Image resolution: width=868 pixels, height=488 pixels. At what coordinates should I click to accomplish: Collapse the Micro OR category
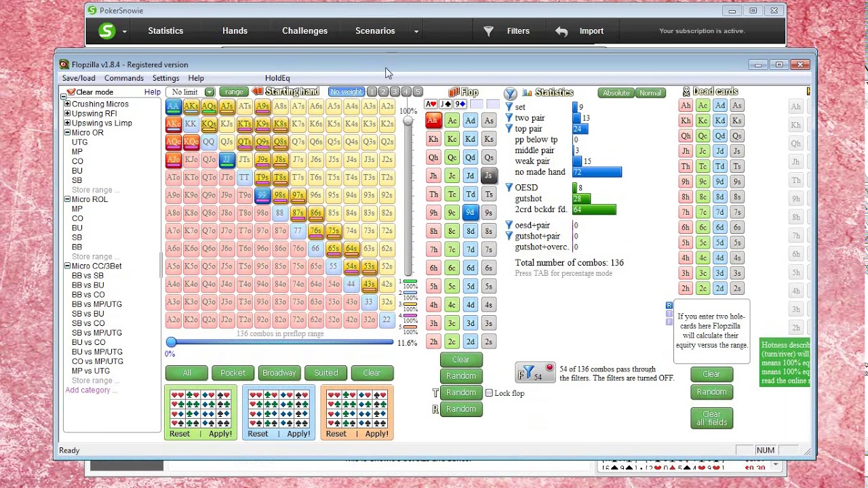(x=67, y=133)
